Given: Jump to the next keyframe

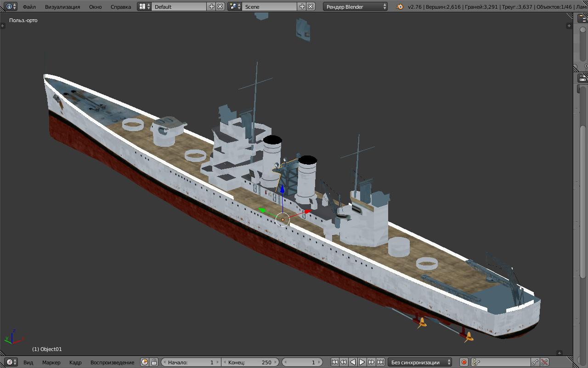Looking at the screenshot, I should 371,362.
